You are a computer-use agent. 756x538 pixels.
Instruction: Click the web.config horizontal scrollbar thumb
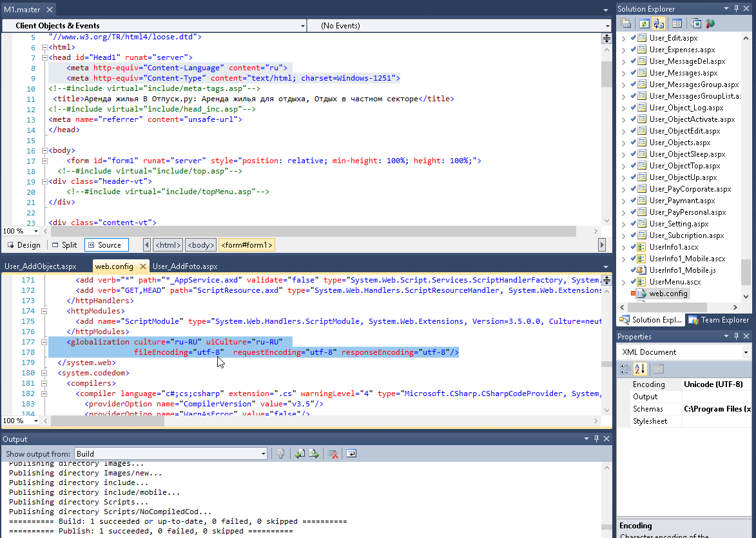tap(108, 421)
